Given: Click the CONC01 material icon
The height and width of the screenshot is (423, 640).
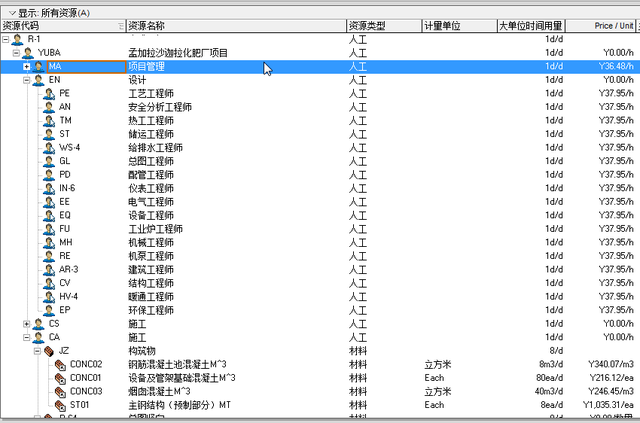Looking at the screenshot, I should click(x=60, y=378).
